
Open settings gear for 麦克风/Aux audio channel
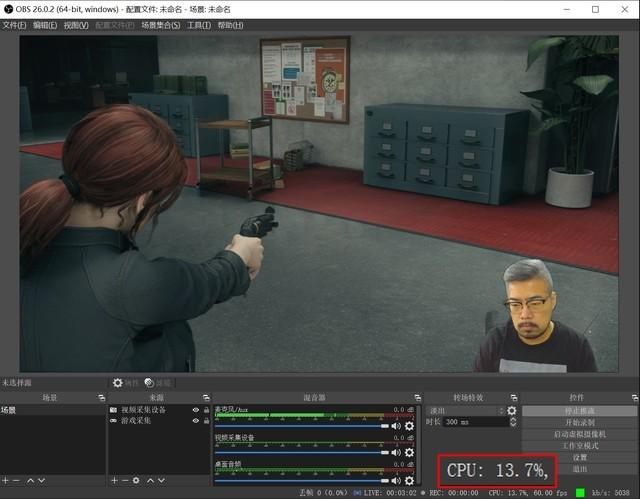tap(409, 425)
